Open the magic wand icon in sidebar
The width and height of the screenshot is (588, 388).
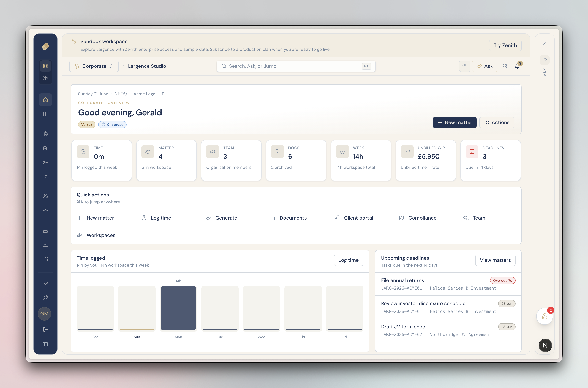pos(45,196)
